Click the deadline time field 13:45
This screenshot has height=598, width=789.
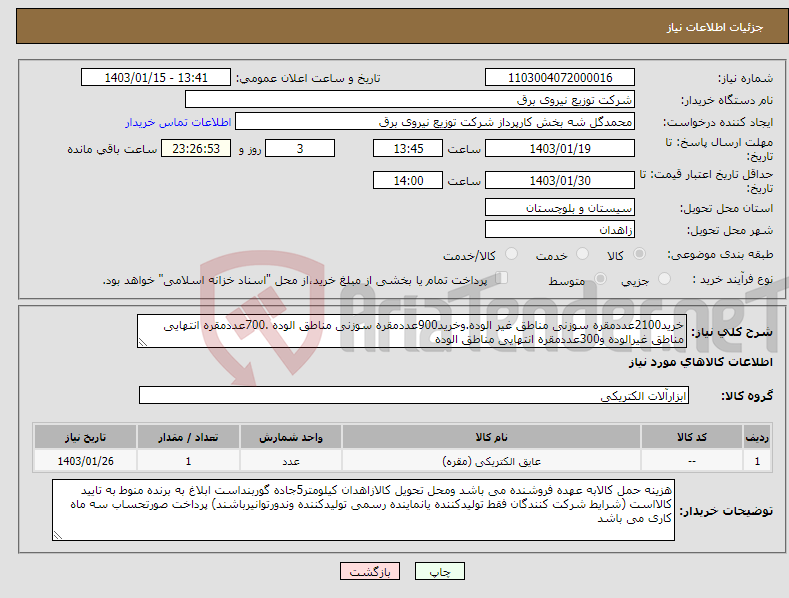[x=408, y=148]
